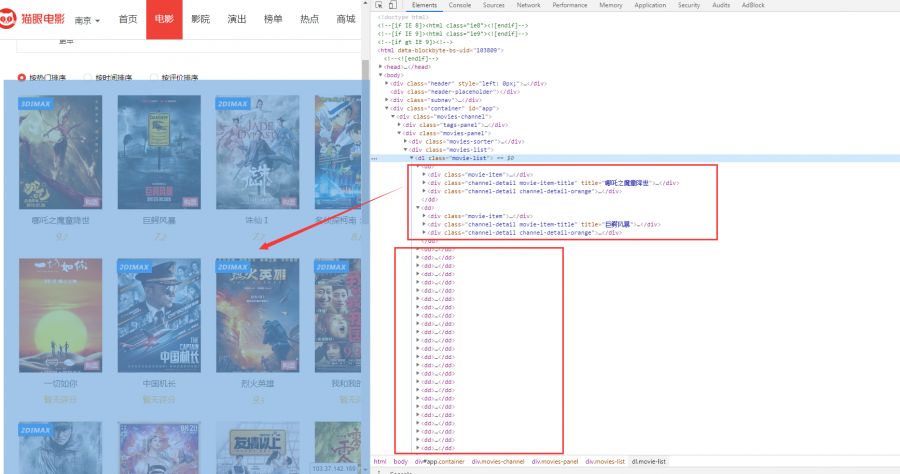Switch to the Console tab in DevTools
The width and height of the screenshot is (900, 474).
pos(460,5)
